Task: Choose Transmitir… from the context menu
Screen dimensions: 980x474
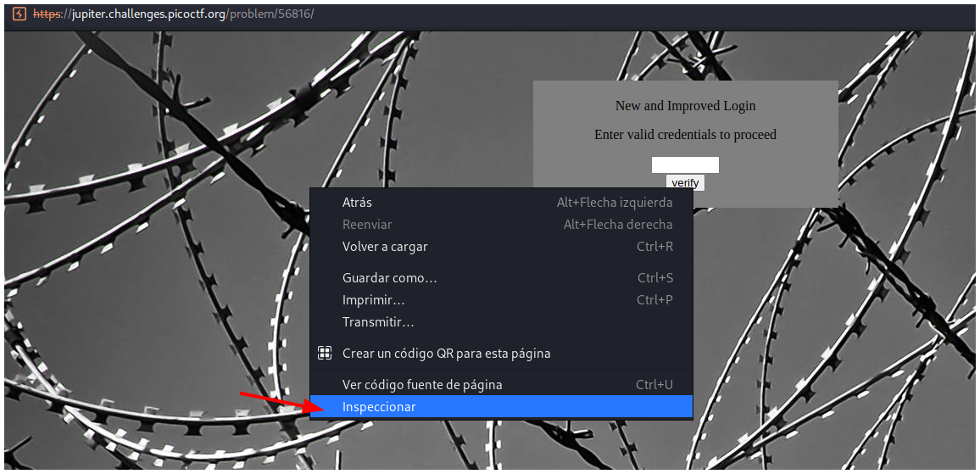Action: pos(378,322)
